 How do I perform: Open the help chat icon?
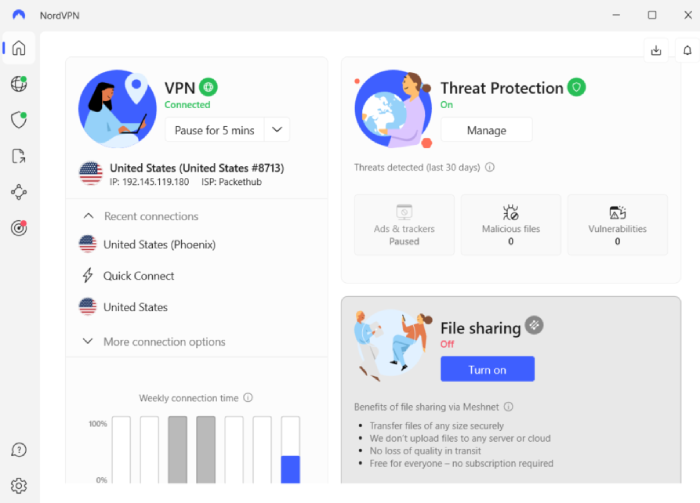coord(19,450)
